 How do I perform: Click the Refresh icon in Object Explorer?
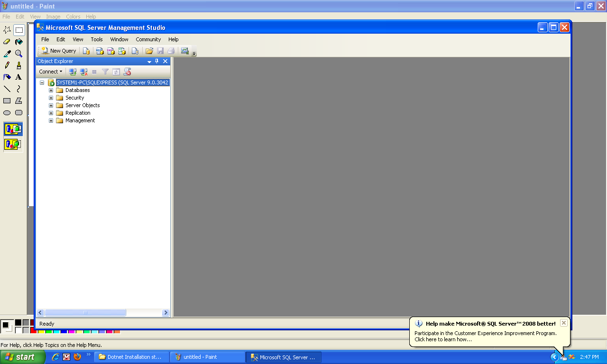tap(116, 72)
